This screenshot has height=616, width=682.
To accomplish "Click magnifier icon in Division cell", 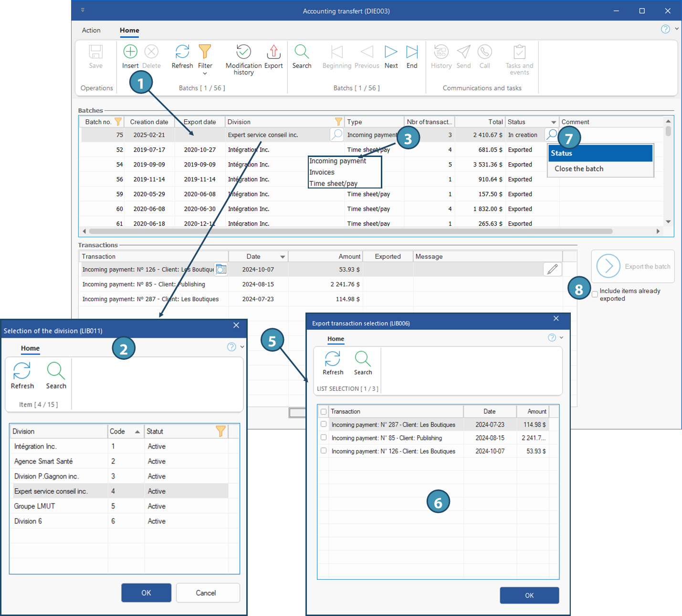I will [x=337, y=135].
